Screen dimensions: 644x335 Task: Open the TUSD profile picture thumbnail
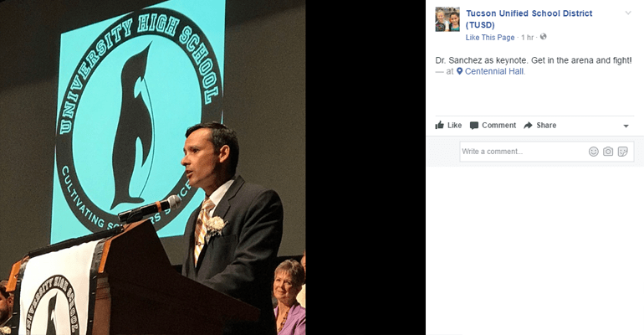(447, 19)
